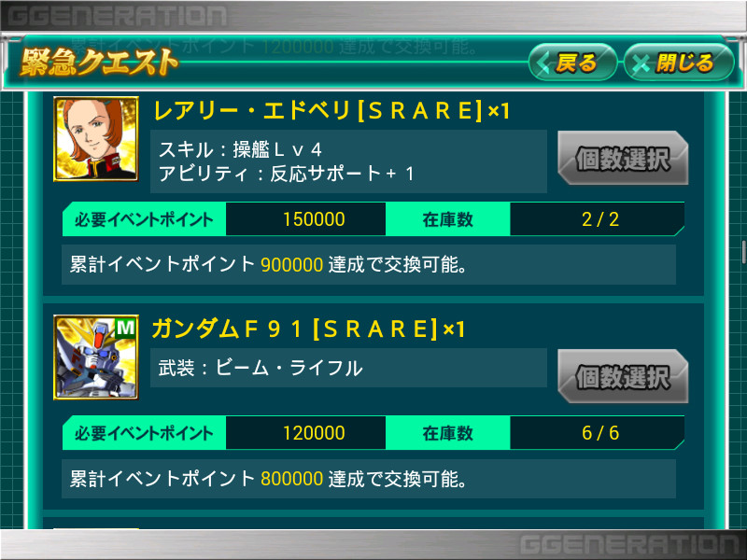Tap the レアリー・エドベリ character portrait
The image size is (747, 560).
tap(96, 139)
